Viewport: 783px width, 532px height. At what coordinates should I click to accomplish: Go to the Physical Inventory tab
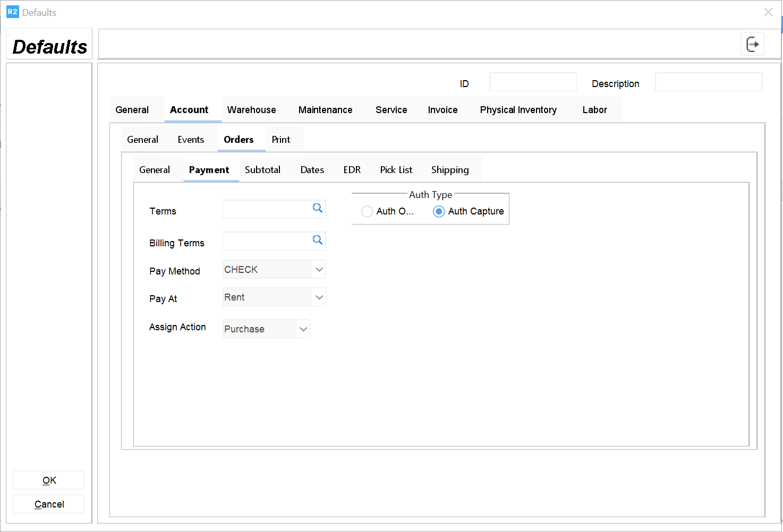point(518,110)
